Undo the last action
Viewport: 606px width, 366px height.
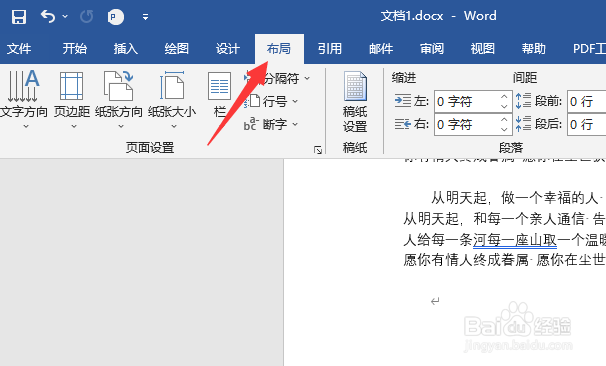tap(48, 17)
